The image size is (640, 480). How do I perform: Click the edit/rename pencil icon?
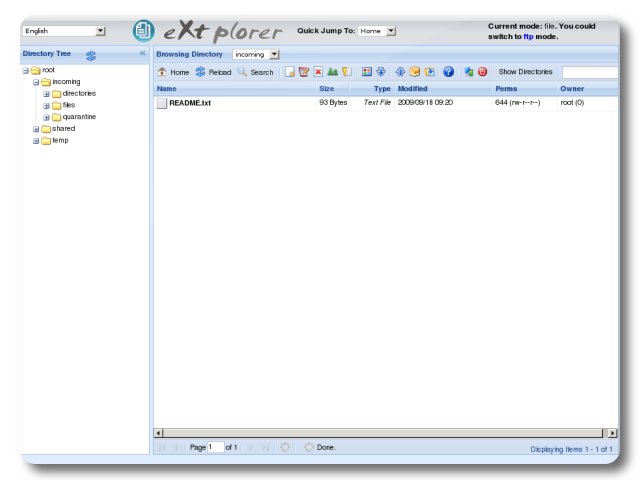pos(304,72)
